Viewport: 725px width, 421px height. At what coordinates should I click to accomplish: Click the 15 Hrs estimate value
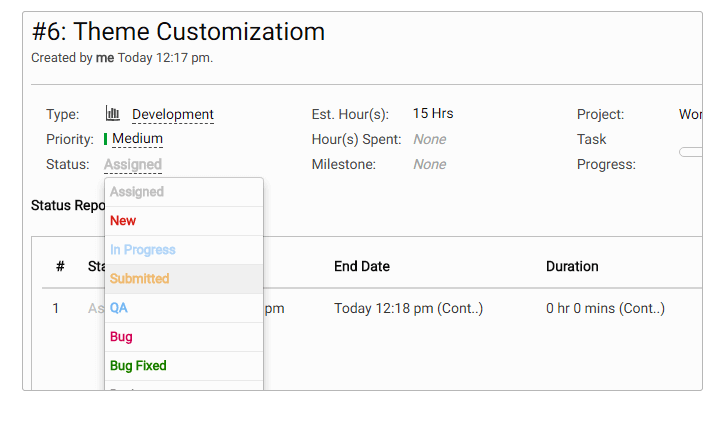pyautogui.click(x=433, y=113)
